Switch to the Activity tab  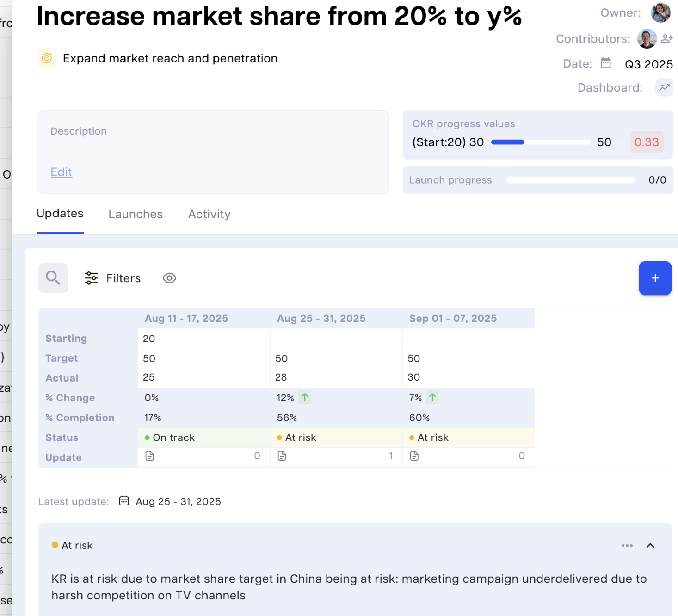[x=209, y=214]
